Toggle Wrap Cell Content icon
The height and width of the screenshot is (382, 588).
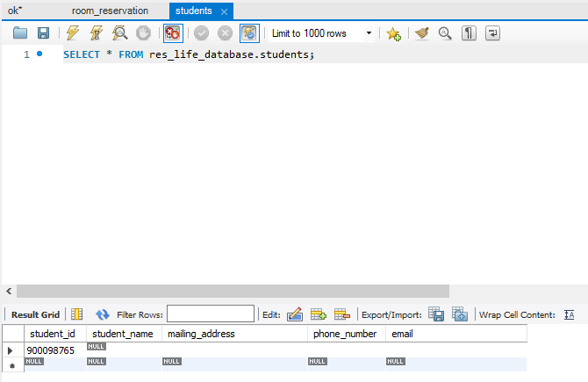coord(570,315)
